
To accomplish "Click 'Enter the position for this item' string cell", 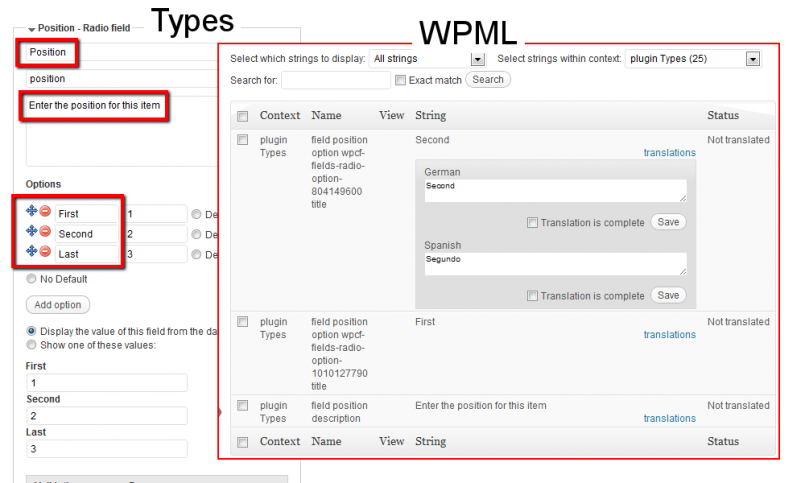I will coord(481,405).
